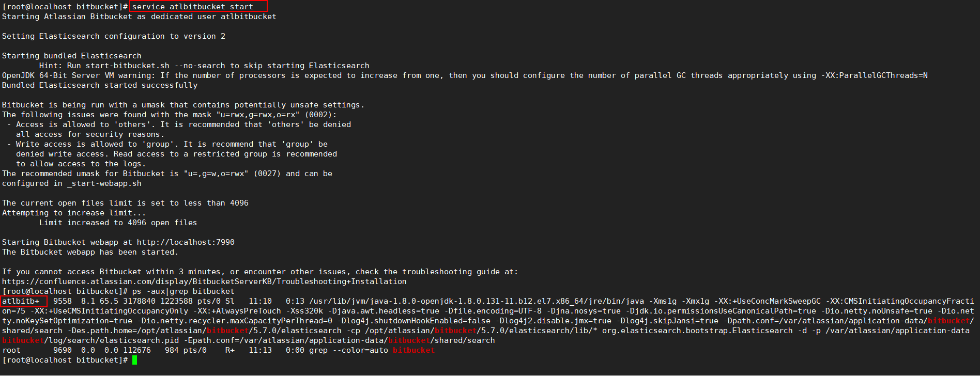Click the start-bitbucket.sh --no-search hint
This screenshot has width=980, height=376.
point(156,66)
